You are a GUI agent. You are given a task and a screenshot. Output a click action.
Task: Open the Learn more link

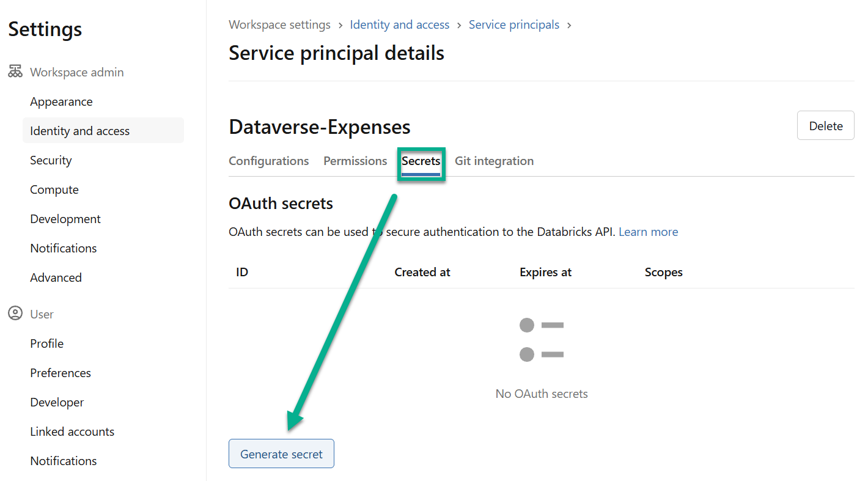[x=649, y=232]
